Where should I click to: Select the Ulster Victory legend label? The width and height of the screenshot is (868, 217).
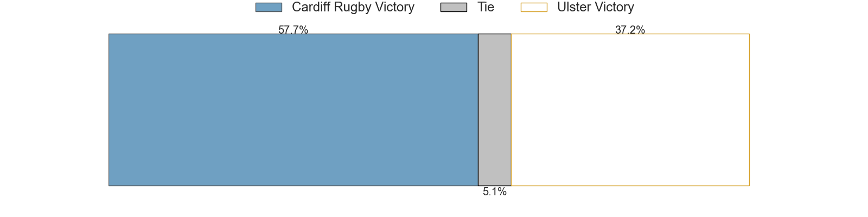point(595,7)
